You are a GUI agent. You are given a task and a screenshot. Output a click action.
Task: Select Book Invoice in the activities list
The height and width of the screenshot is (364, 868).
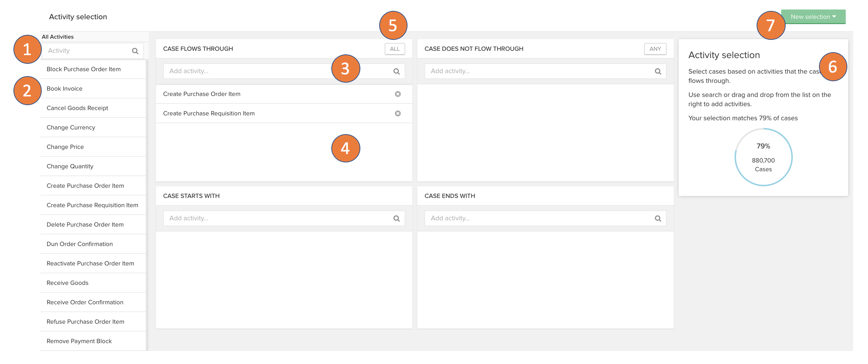pyautogui.click(x=65, y=89)
